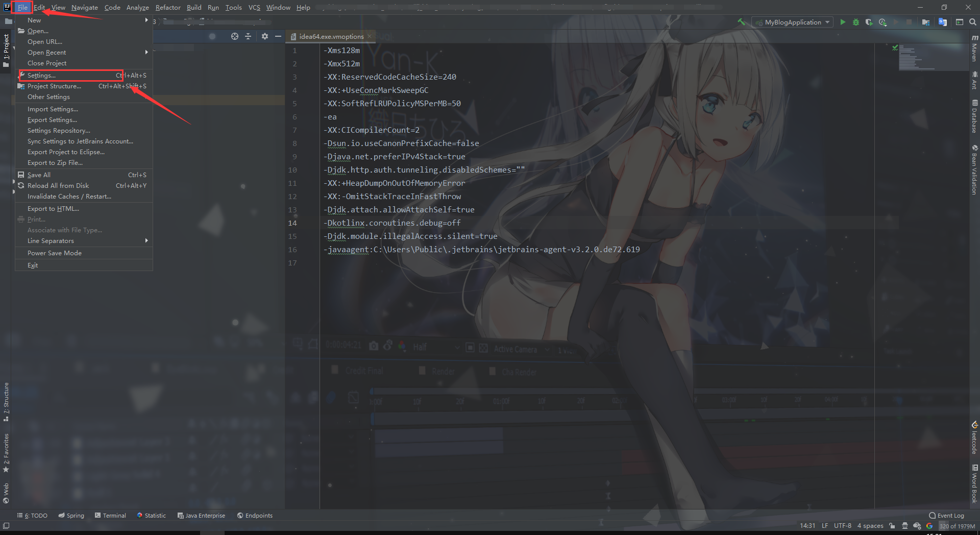Choose Project Structure... menu item
The width and height of the screenshot is (980, 535).
pyautogui.click(x=84, y=86)
